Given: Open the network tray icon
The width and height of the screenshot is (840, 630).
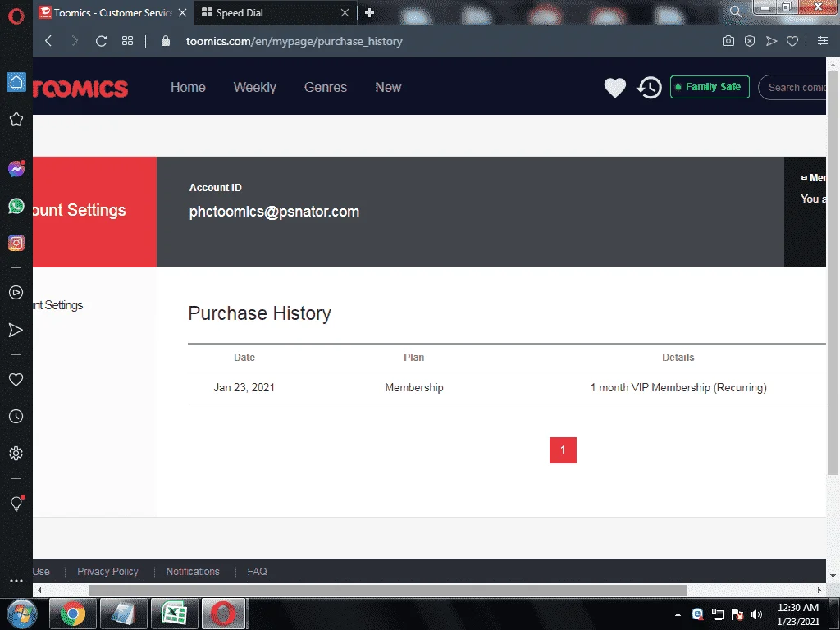Looking at the screenshot, I should coord(717,614).
